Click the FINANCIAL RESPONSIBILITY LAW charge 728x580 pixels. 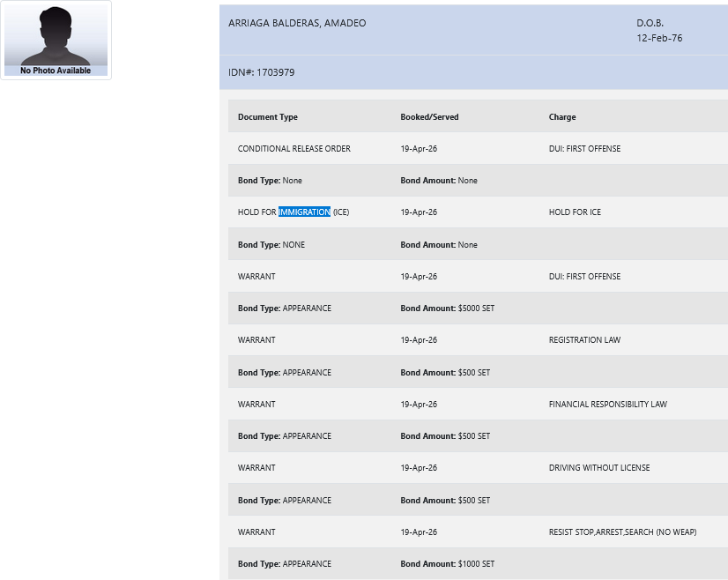(x=607, y=405)
